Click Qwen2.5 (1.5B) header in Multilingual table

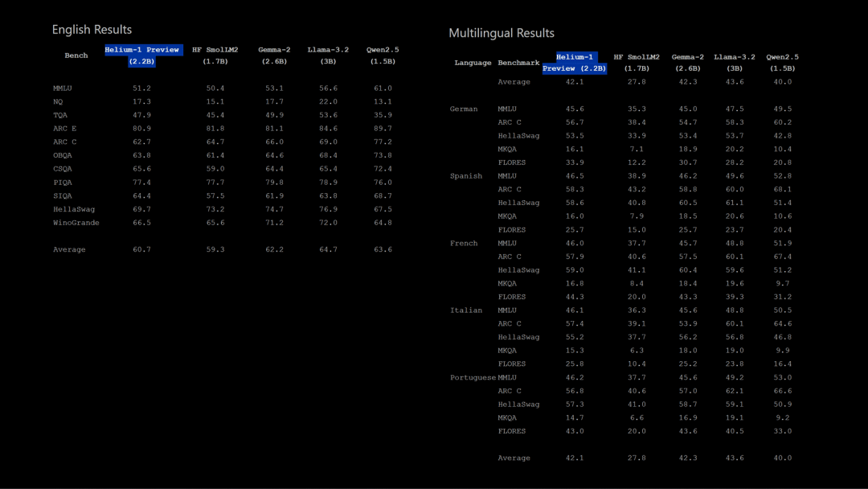pos(783,63)
